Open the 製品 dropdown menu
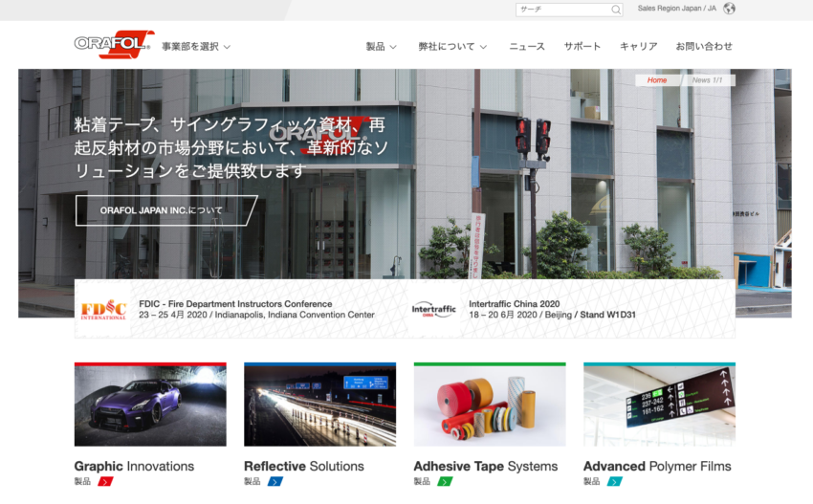Viewport: 813px width, 504px height. pos(381,47)
